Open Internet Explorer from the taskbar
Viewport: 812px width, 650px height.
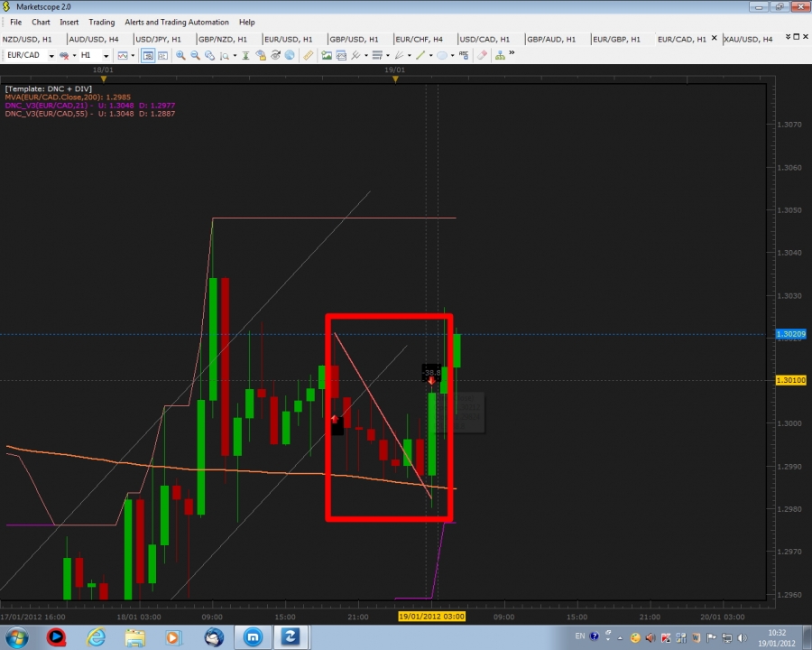(x=96, y=636)
